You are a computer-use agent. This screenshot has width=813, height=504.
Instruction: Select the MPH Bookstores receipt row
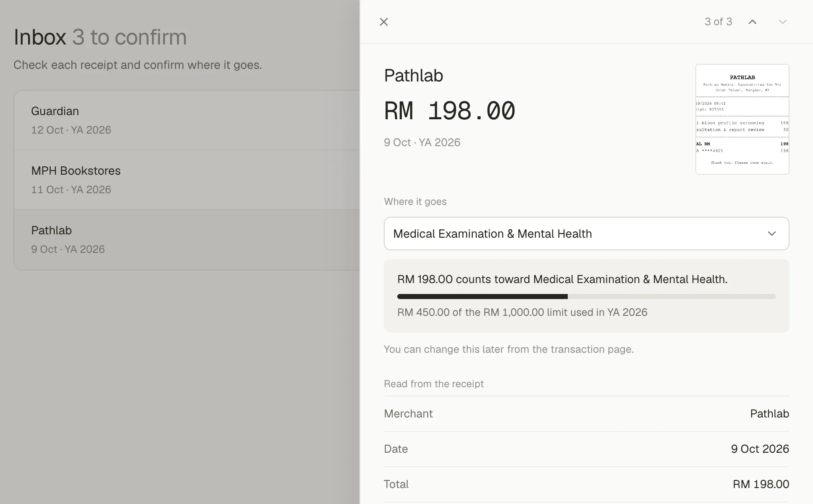point(187,180)
